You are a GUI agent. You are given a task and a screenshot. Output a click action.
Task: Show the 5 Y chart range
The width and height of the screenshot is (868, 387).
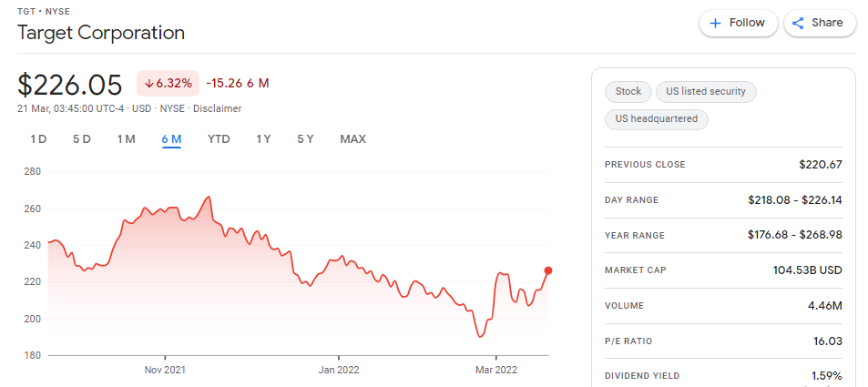click(x=305, y=139)
